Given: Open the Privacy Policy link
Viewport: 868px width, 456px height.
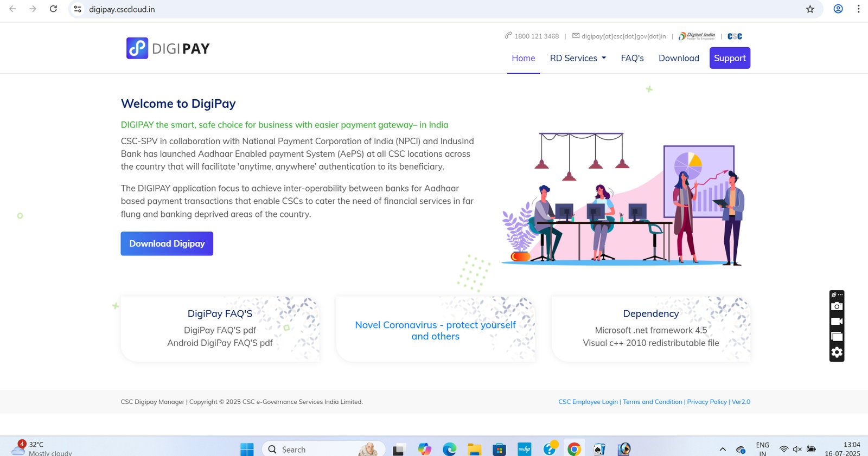Looking at the screenshot, I should pos(707,402).
